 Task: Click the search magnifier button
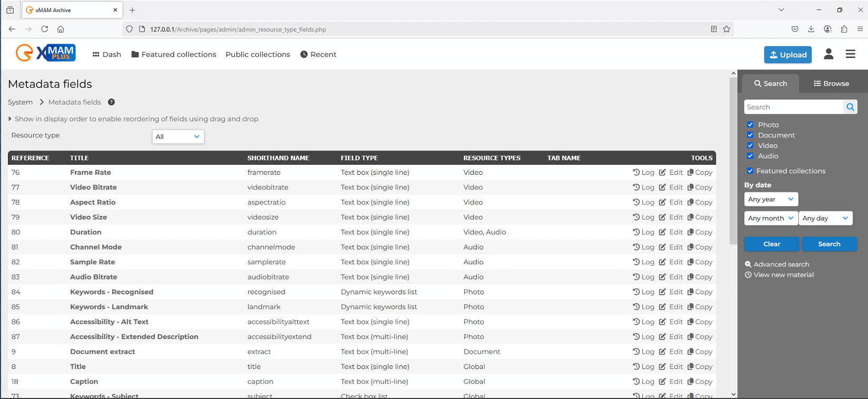click(x=850, y=107)
